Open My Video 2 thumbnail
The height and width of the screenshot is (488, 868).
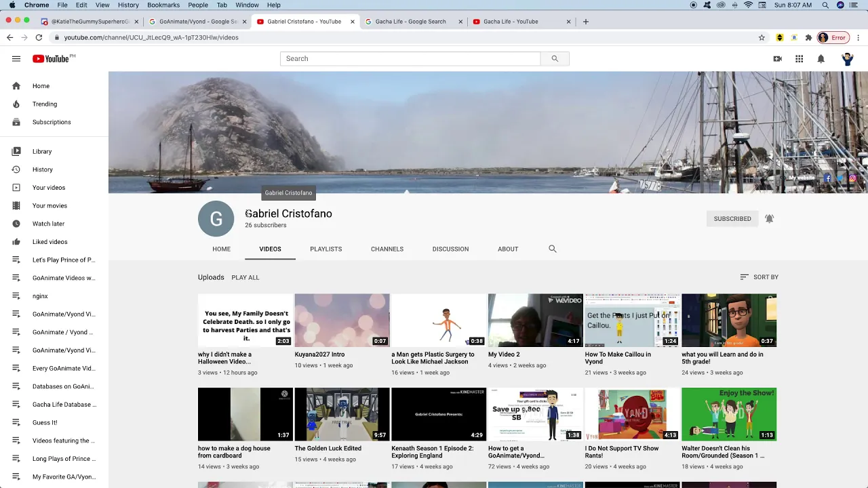coord(536,321)
